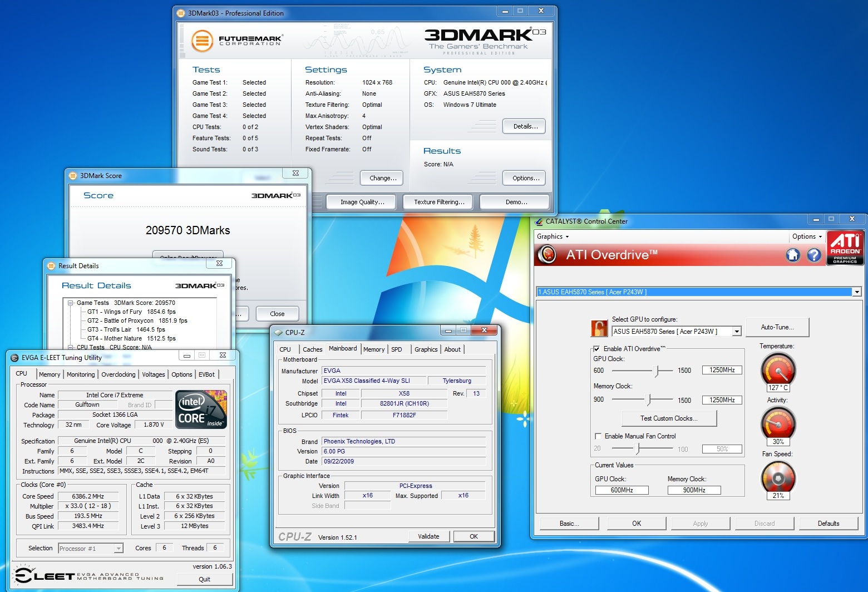Image resolution: width=868 pixels, height=592 pixels.
Task: Click Auto-Tune... in ATI Overdrive
Action: click(x=777, y=327)
